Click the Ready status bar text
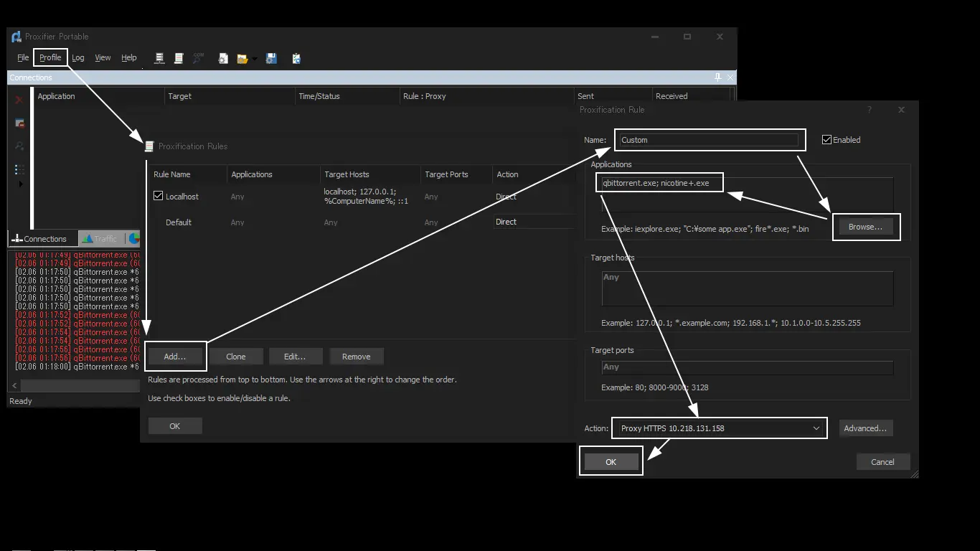980x551 pixels. click(x=21, y=401)
